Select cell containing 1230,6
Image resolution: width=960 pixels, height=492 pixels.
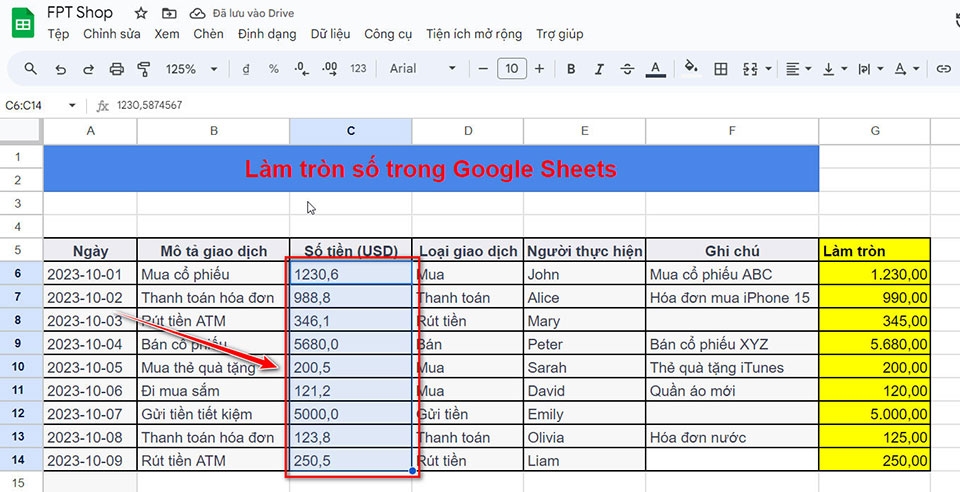pyautogui.click(x=351, y=274)
